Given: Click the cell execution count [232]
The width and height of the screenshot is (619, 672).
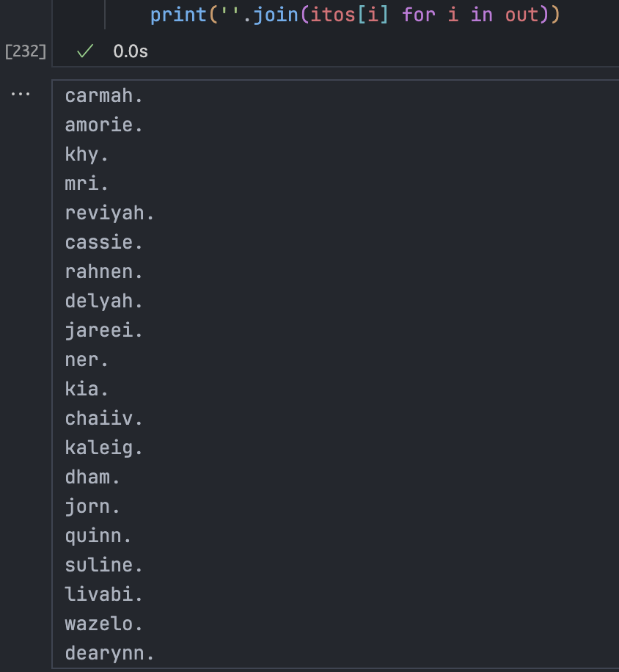Looking at the screenshot, I should [x=25, y=51].
